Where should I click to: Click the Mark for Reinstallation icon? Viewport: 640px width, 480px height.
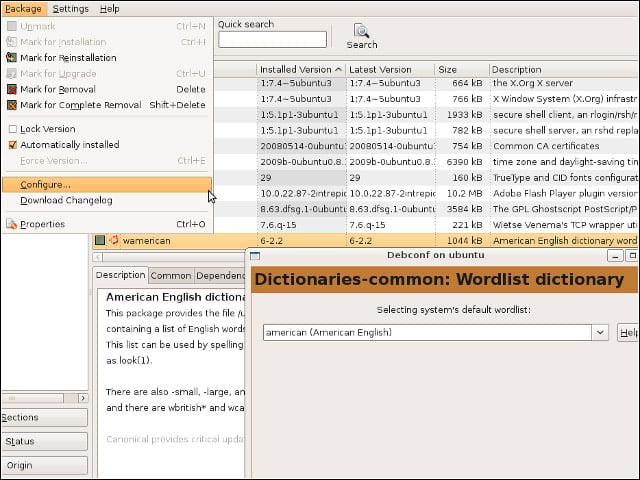click(x=12, y=58)
